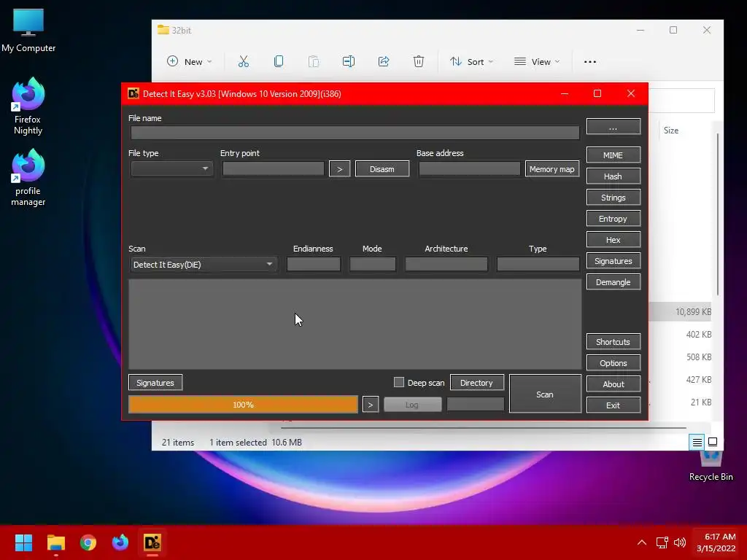Viewport: 747px width, 560px height.
Task: Open the See more ellipsis in the 32bit window
Action: (x=589, y=61)
